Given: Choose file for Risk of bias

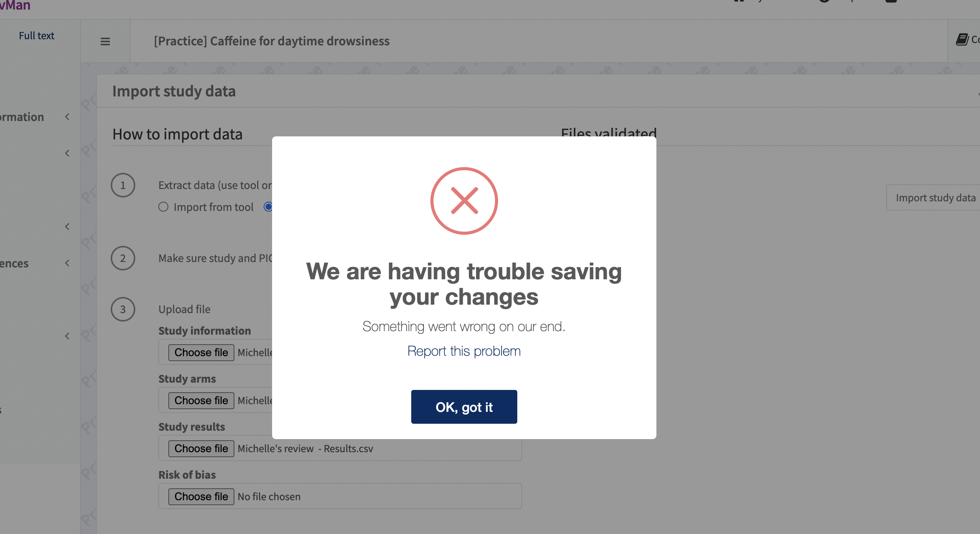Looking at the screenshot, I should [201, 496].
